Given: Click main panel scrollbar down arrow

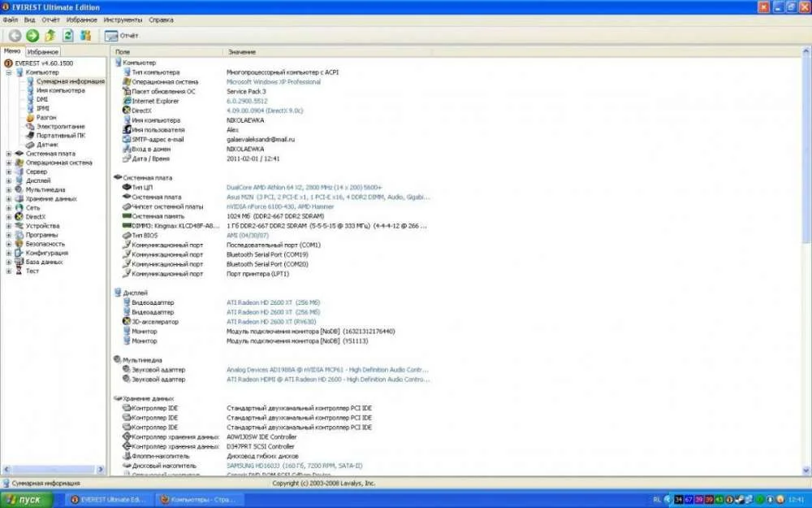Looking at the screenshot, I should tap(806, 471).
